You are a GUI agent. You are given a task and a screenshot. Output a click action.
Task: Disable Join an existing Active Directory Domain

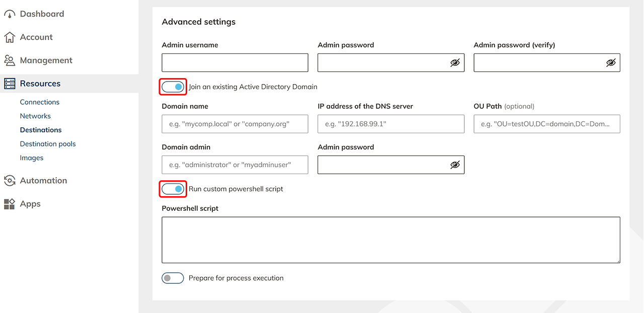coord(173,87)
